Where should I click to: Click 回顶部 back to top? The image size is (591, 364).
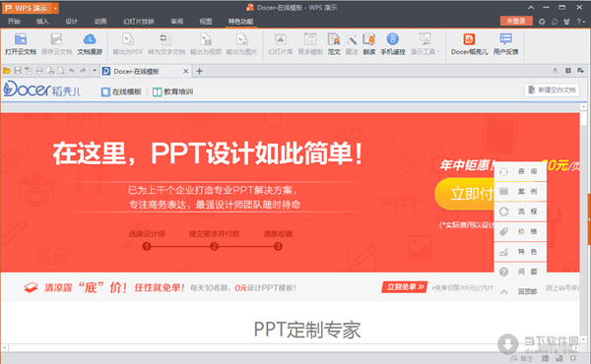point(520,291)
